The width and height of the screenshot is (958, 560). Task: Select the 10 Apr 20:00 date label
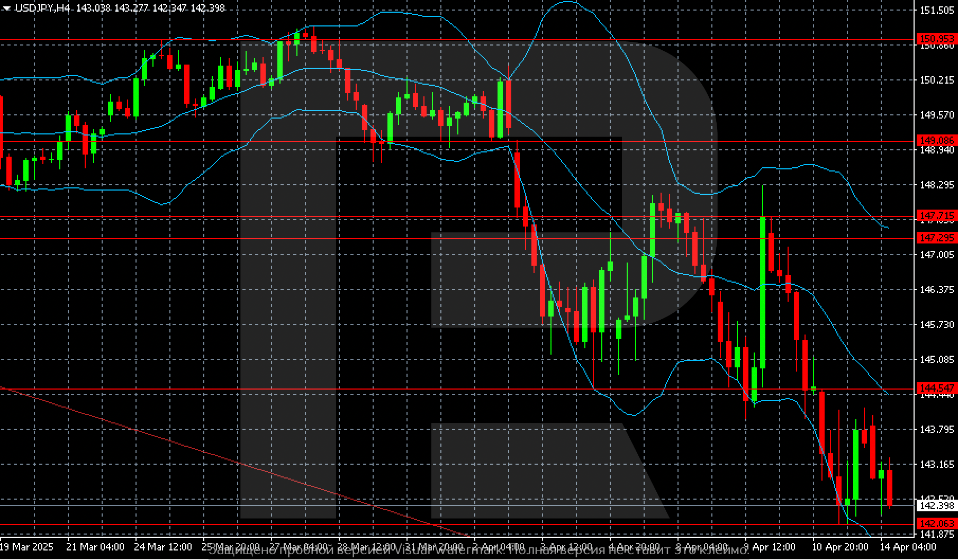(840, 547)
